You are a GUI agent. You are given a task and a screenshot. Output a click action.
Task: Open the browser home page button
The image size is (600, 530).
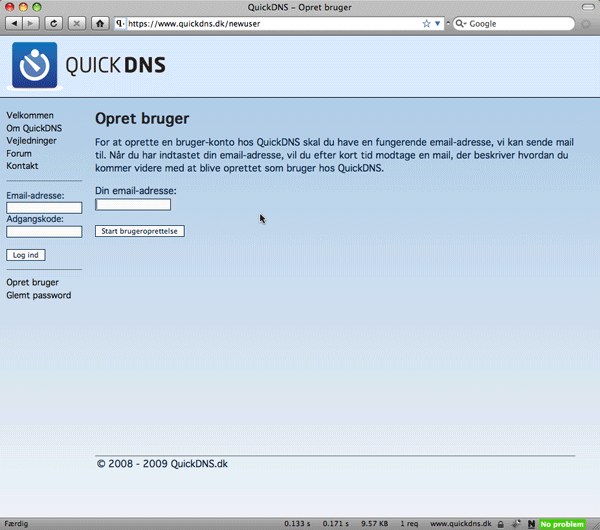coord(100,24)
